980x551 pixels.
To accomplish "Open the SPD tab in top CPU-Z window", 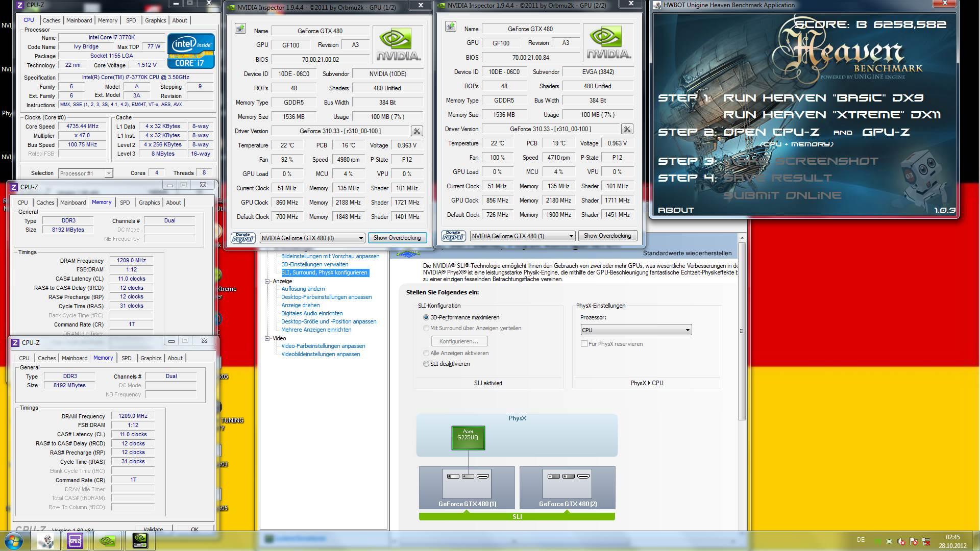I will (x=131, y=20).
